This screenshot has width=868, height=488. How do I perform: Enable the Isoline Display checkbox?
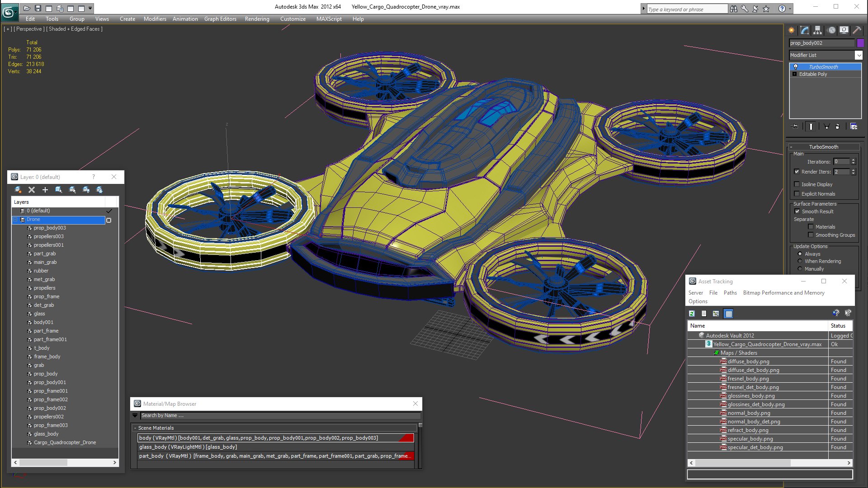tap(797, 184)
